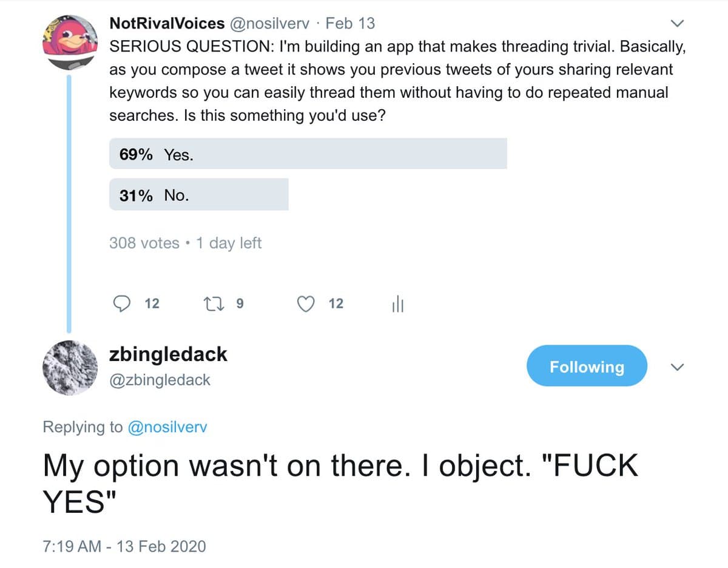Click NotRivalVoices profile avatar
Screen dimensions: 728x568
70,41
